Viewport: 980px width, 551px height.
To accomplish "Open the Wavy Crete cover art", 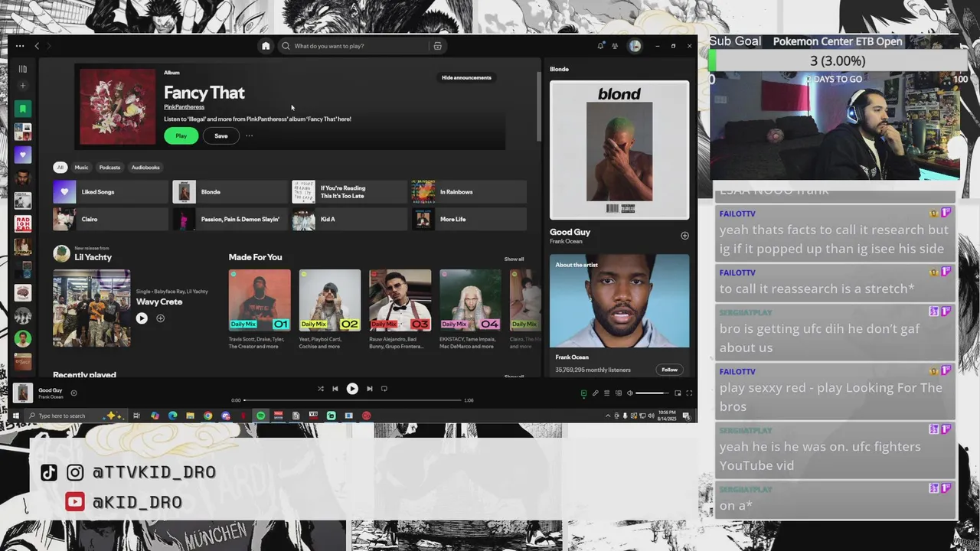I will [91, 308].
